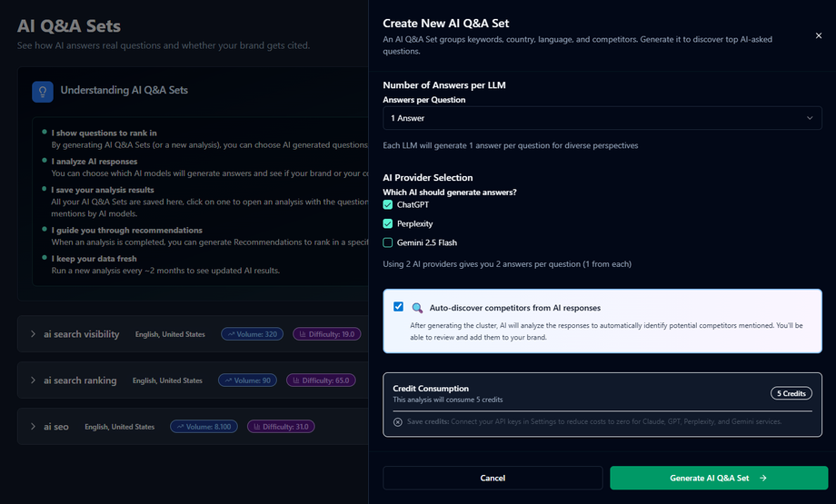This screenshot has height=504, width=836.
Task: Expand the ai seo row
Action: point(34,427)
